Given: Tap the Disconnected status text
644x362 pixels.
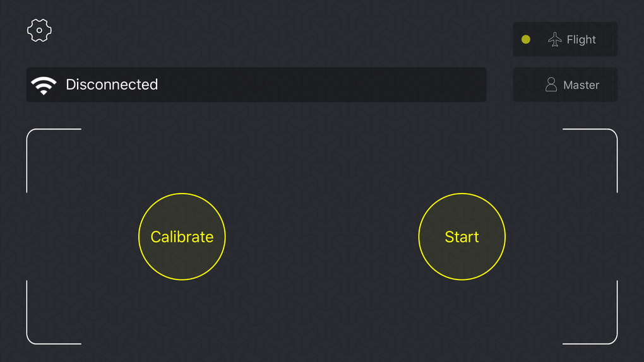Looking at the screenshot, I should click(x=112, y=85).
